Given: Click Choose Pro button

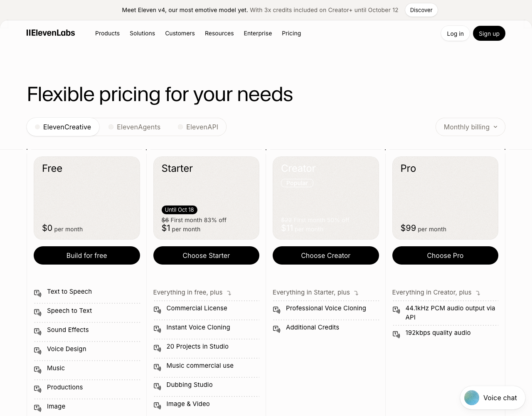Looking at the screenshot, I should (445, 255).
